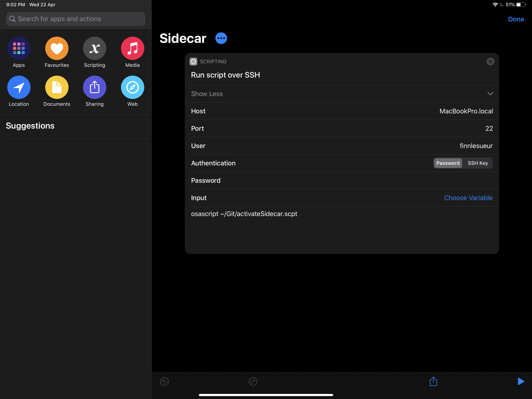Remove the Run script over SSH action
Image resolution: width=532 pixels, height=399 pixels.
point(490,62)
